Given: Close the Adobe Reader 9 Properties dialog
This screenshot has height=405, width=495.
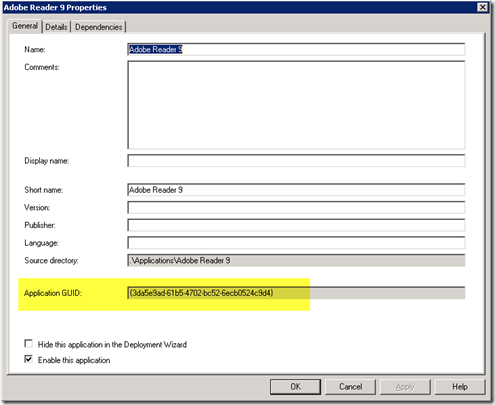Looking at the screenshot, I should [482, 7].
